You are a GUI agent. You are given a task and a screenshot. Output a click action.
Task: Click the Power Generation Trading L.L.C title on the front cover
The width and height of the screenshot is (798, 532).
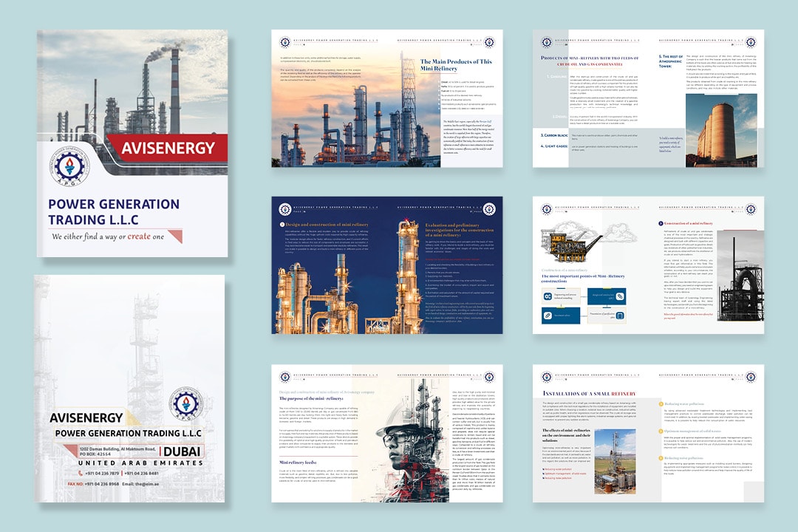(x=114, y=212)
